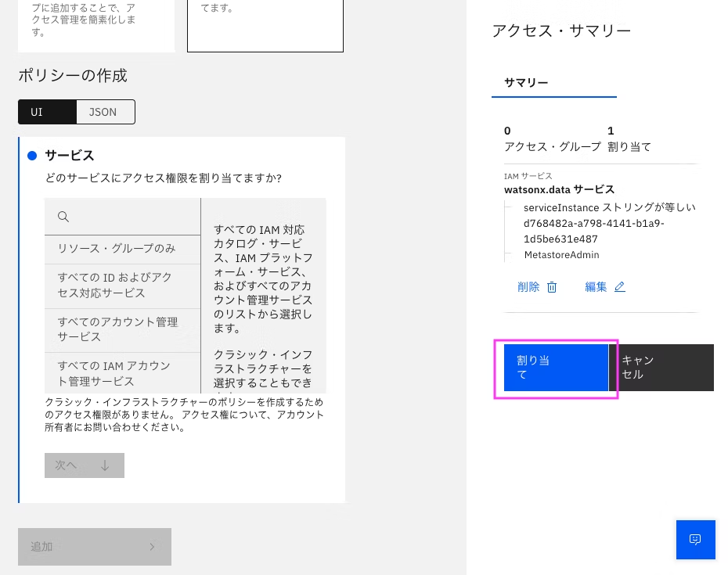
Task: Click the ポリシーの作成 heading
Action: 73,75
